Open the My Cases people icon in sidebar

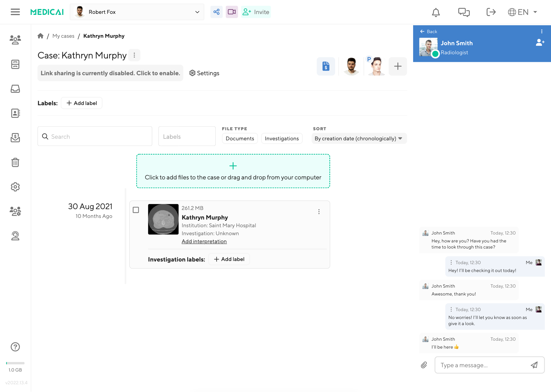click(x=15, y=40)
